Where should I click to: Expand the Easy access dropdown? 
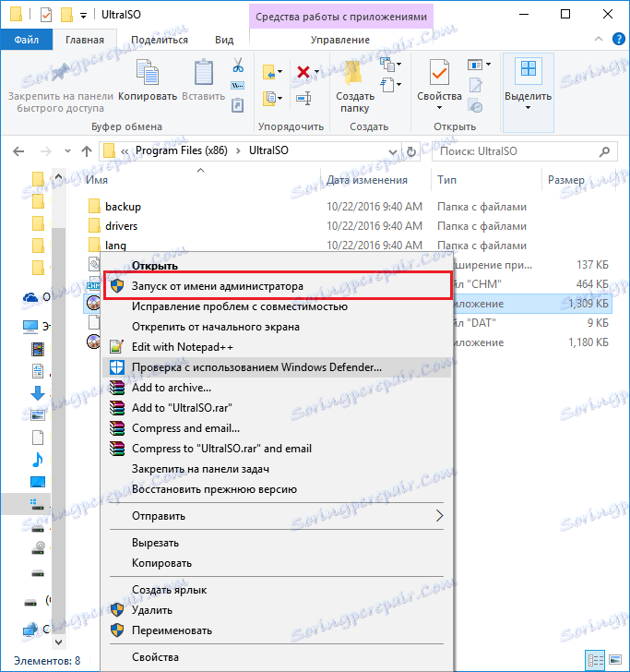pyautogui.click(x=399, y=85)
